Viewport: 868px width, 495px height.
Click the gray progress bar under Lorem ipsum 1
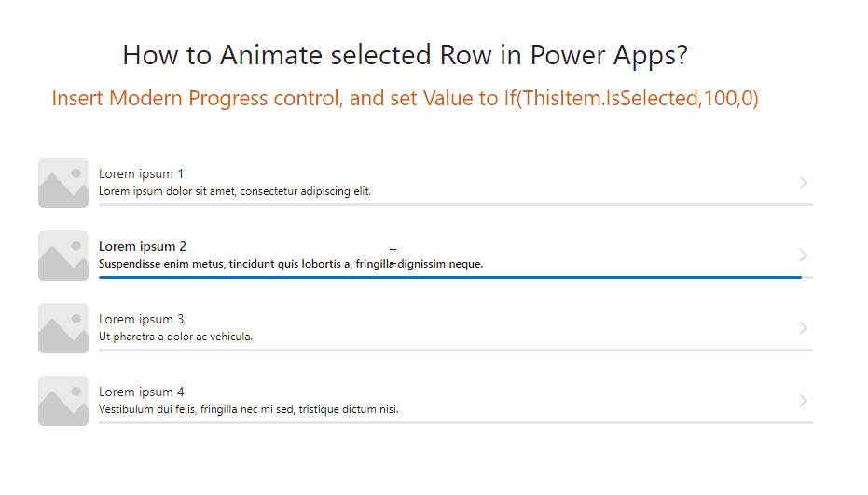456,204
